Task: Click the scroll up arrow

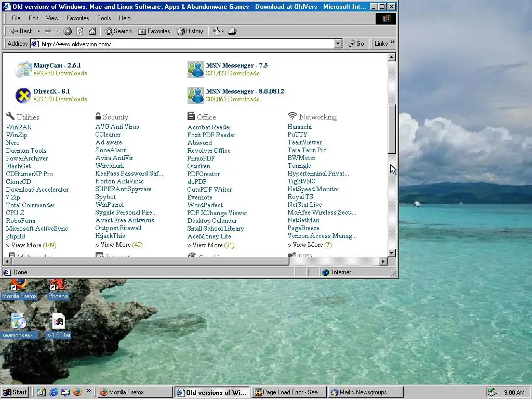Action: coord(392,57)
